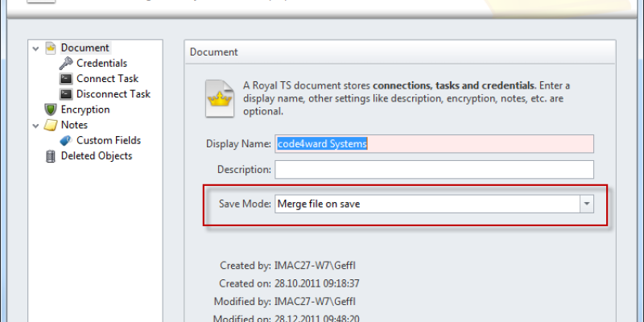Collapse the Notes tree node
Image resolution: width=644 pixels, height=322 pixels.
point(36,126)
